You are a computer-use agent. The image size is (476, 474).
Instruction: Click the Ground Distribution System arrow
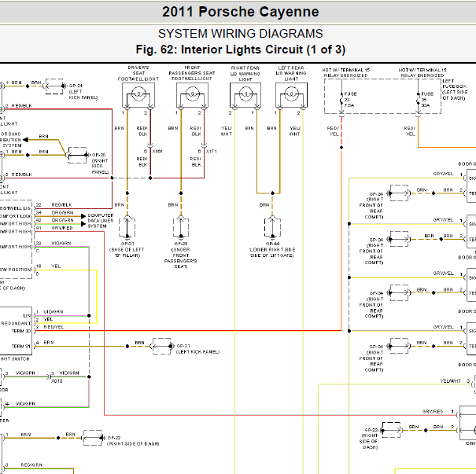pos(25,140)
